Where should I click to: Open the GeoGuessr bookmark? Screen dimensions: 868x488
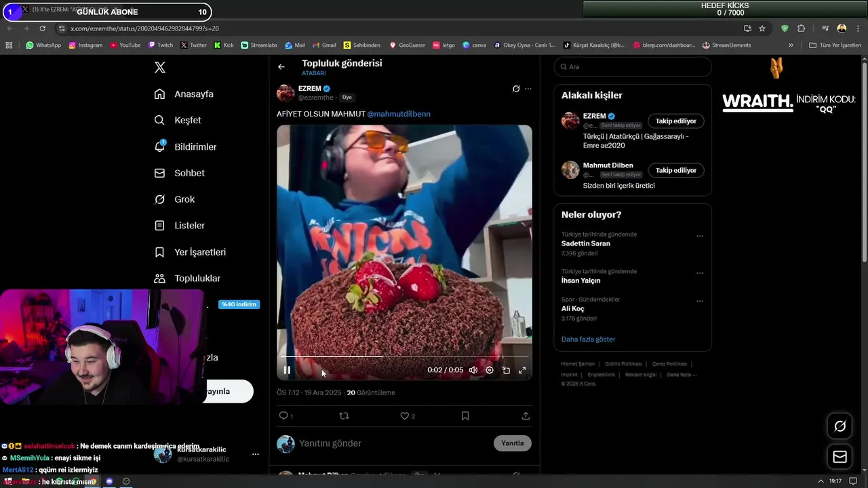pyautogui.click(x=407, y=45)
